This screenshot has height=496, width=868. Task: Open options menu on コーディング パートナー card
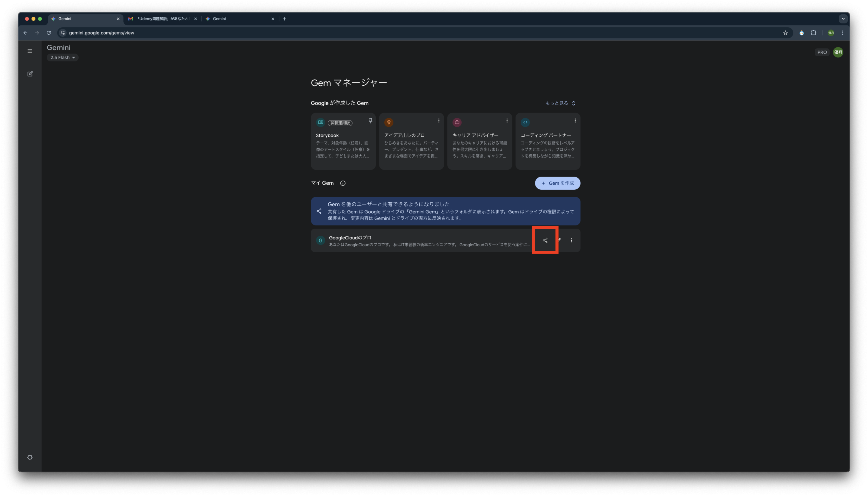pos(575,121)
